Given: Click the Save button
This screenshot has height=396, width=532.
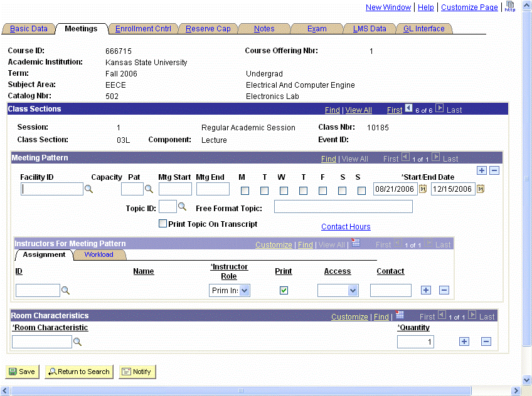Looking at the screenshot, I should click(23, 372).
